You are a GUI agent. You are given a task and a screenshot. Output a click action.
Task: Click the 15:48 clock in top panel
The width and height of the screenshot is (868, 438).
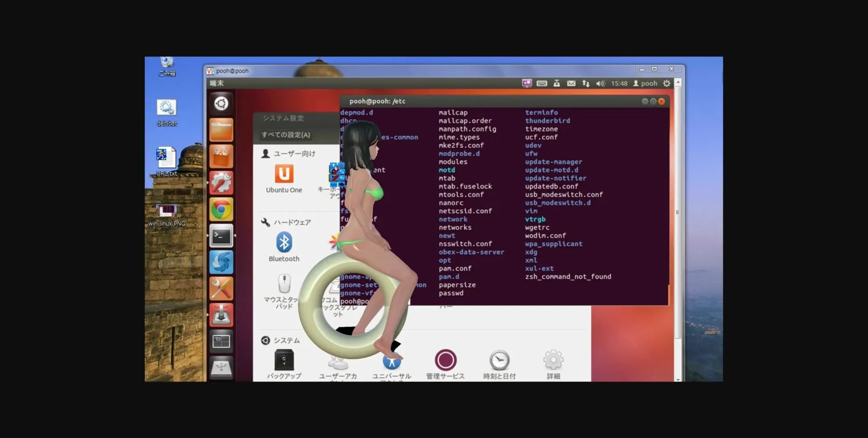tap(619, 84)
